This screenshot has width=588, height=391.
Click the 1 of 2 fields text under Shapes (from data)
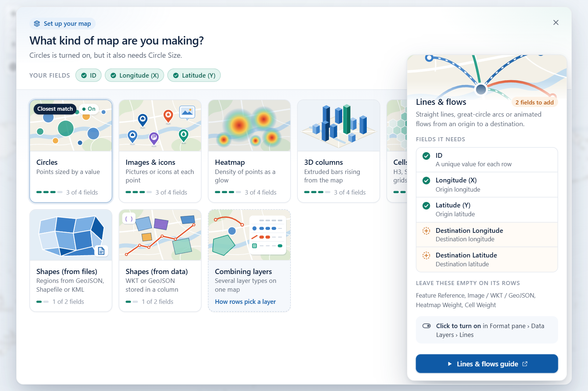coord(158,302)
